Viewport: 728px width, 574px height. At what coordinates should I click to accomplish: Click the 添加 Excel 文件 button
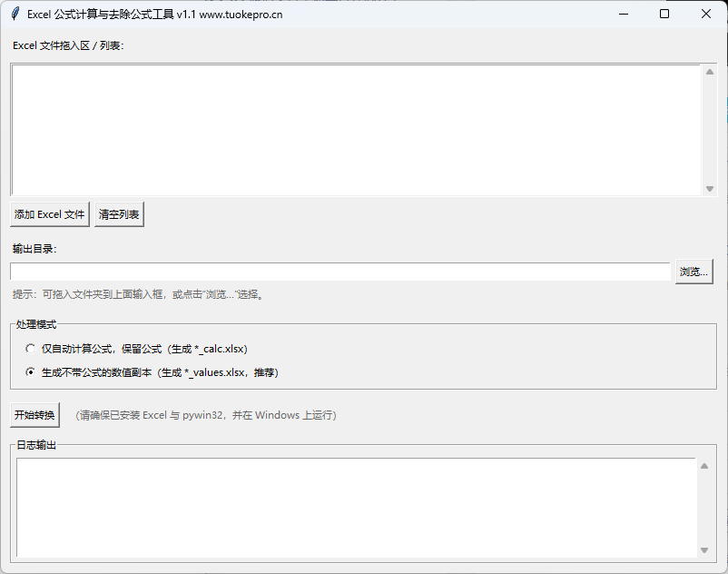coord(50,214)
